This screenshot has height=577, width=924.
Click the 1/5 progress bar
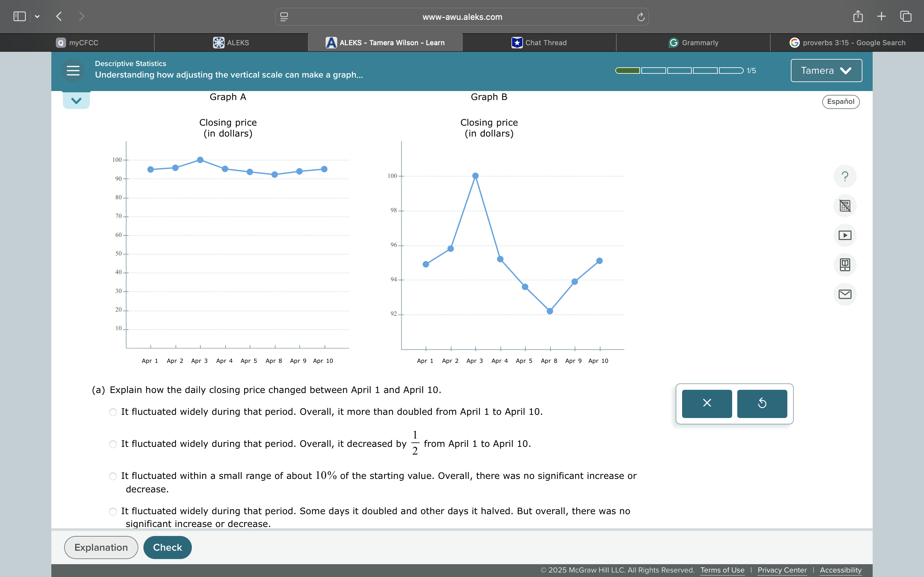[x=679, y=71]
